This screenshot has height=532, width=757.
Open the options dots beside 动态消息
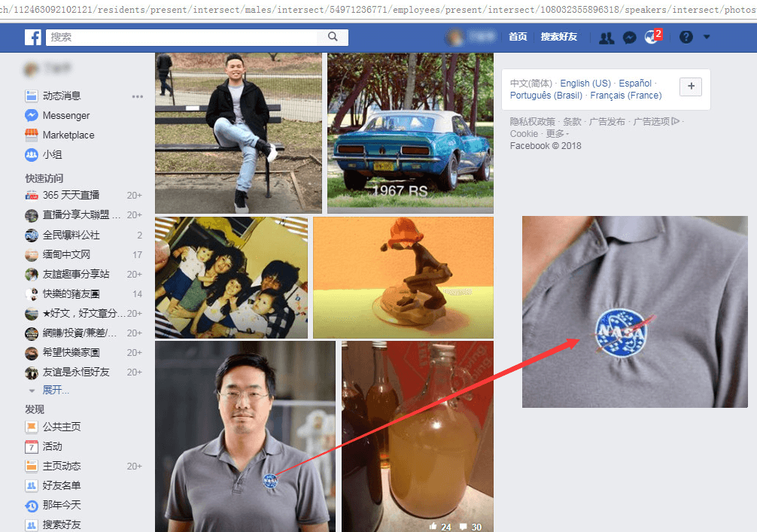point(137,96)
